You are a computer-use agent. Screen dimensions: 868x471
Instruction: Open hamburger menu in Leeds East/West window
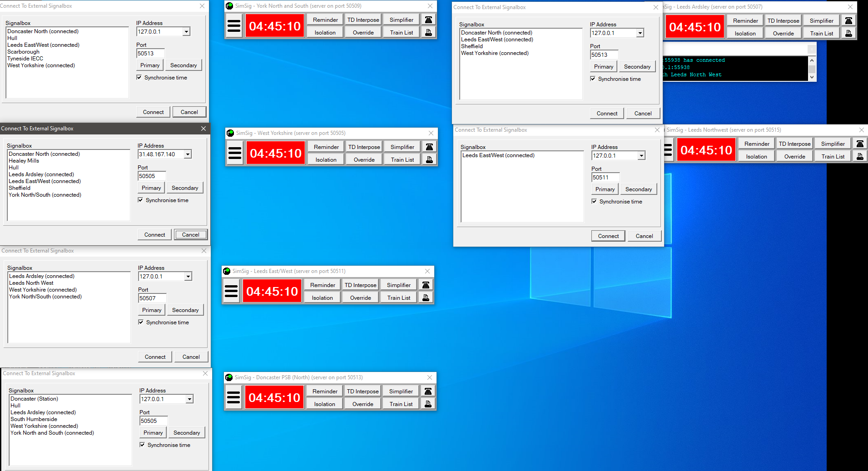tap(231, 291)
